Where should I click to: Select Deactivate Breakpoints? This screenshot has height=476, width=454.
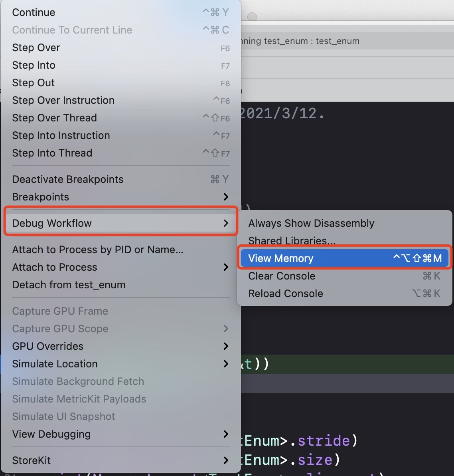point(121,179)
